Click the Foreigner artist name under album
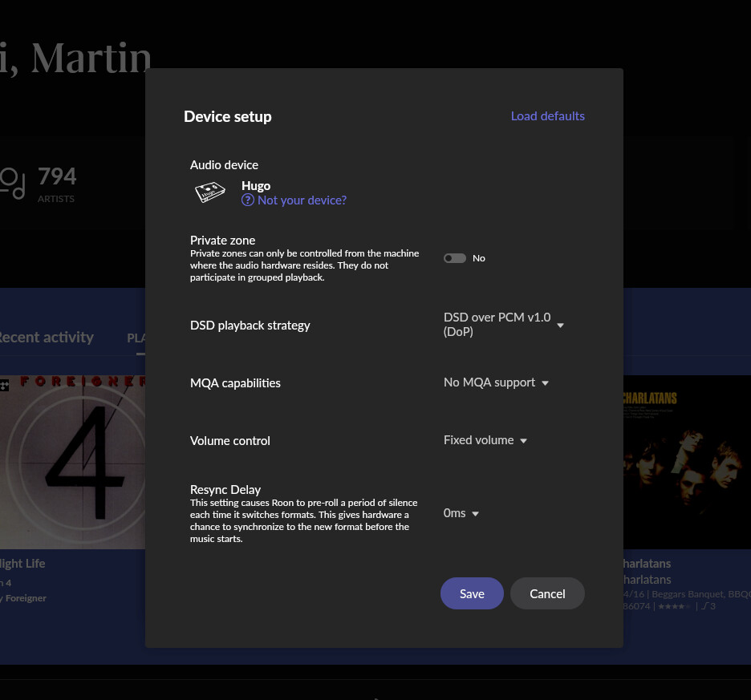Screen dimensions: 751x700 (x=25, y=597)
